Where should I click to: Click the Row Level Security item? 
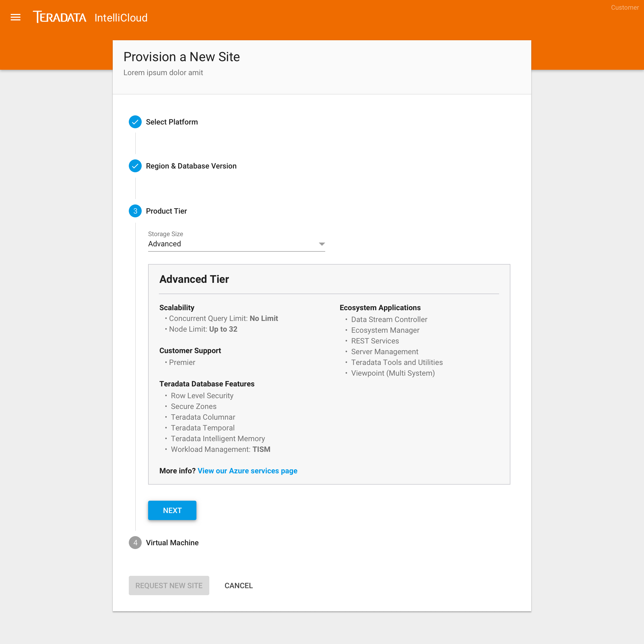tap(202, 396)
